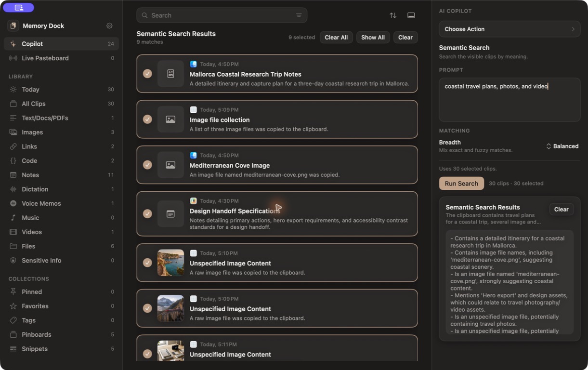
Task: Uncheck the 5:10 PM Unspecified Image clip
Action: point(147,263)
